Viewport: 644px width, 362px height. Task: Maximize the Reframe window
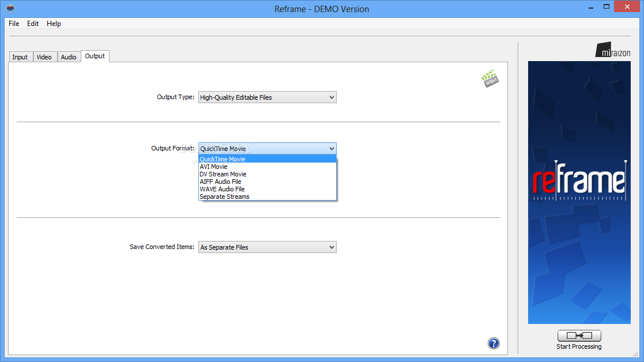click(606, 7)
